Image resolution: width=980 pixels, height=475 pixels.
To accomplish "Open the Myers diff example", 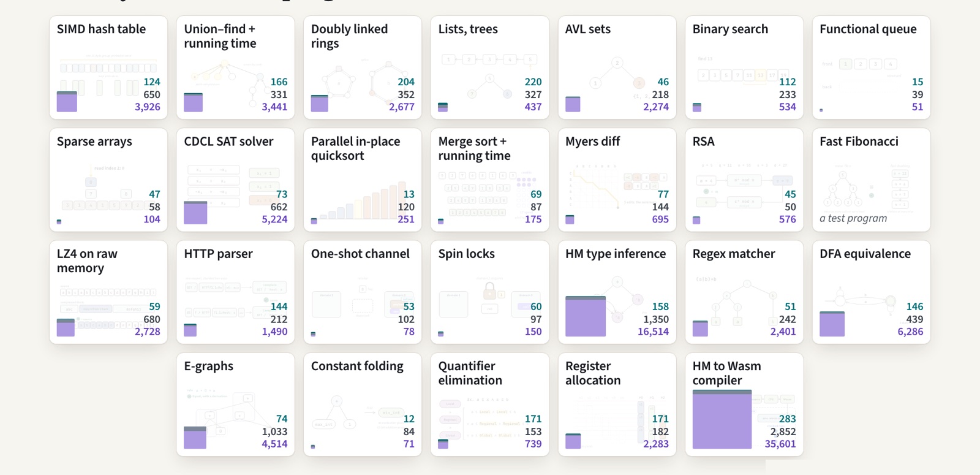I will tap(617, 180).
